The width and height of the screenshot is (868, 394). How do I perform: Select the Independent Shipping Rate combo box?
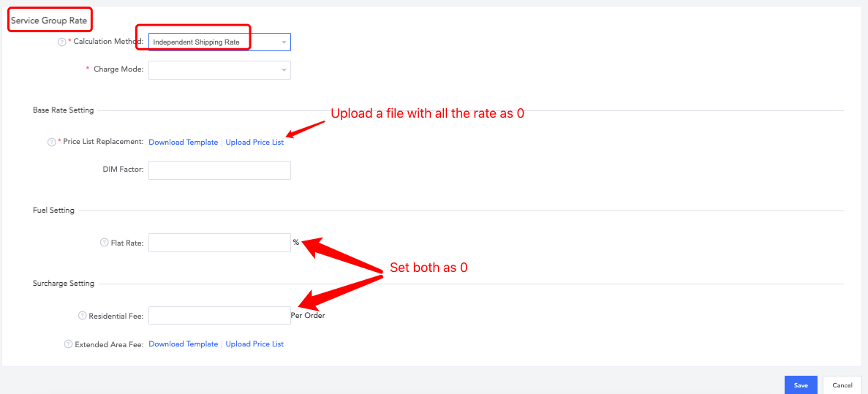pos(220,42)
